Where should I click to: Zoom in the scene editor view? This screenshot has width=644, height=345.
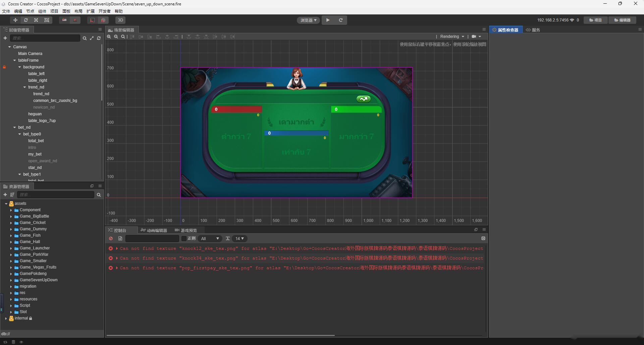coord(109,37)
